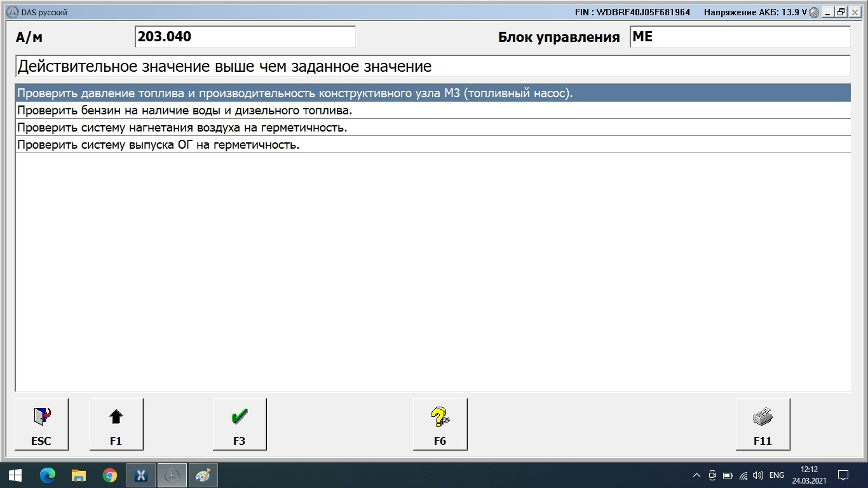Select the row about fuel pressure and M3 fuel pump
Screen dimensions: 868x488
pyautogui.click(x=433, y=93)
